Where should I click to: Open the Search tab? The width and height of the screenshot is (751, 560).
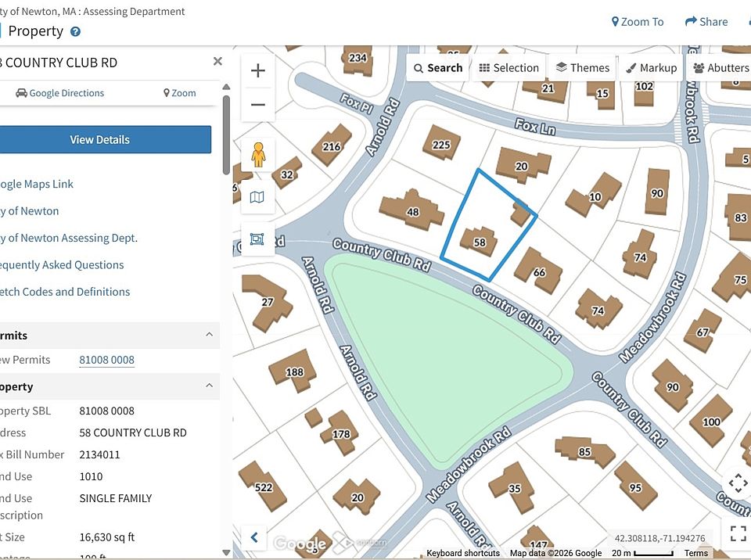(x=438, y=68)
